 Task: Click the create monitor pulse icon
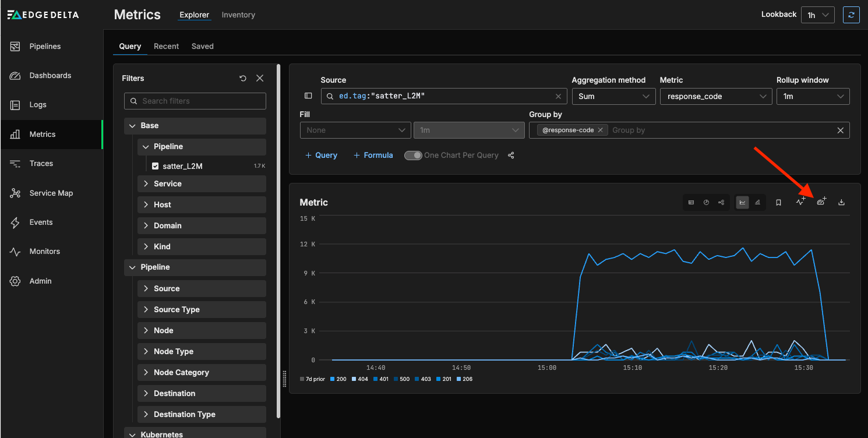(x=801, y=202)
